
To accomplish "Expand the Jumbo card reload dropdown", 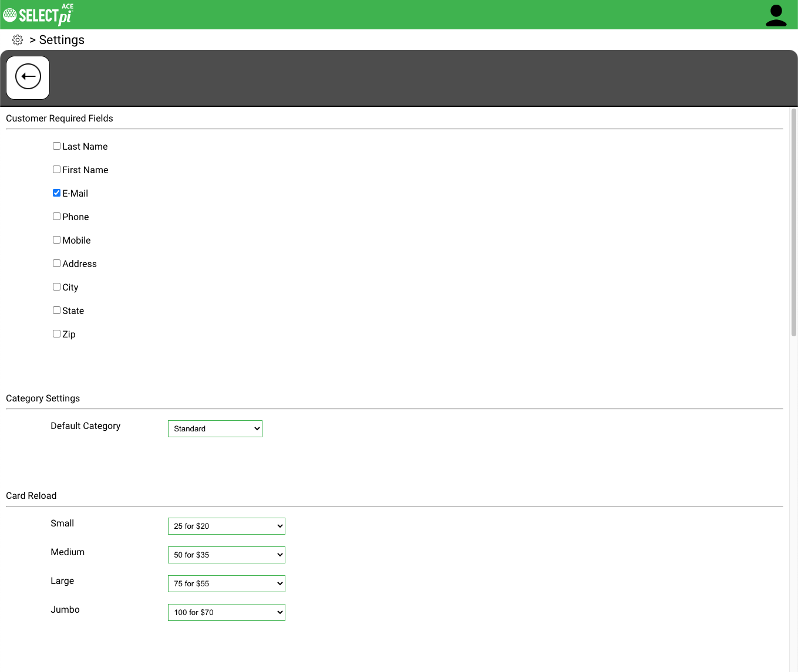I will (x=227, y=613).
